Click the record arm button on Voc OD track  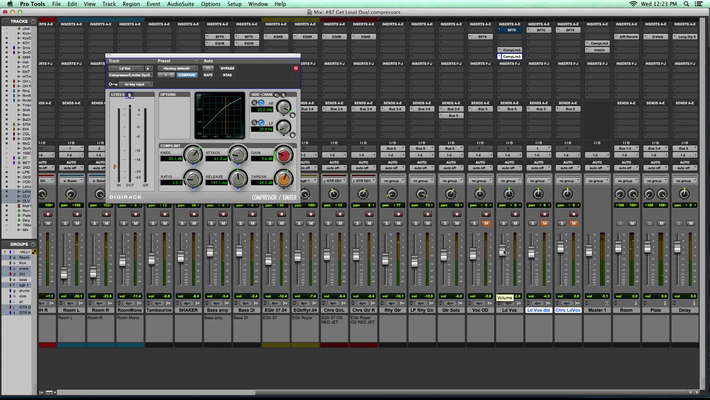tap(486, 214)
